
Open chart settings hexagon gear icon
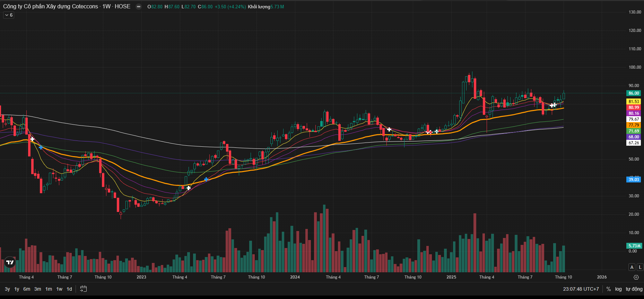click(x=636, y=277)
